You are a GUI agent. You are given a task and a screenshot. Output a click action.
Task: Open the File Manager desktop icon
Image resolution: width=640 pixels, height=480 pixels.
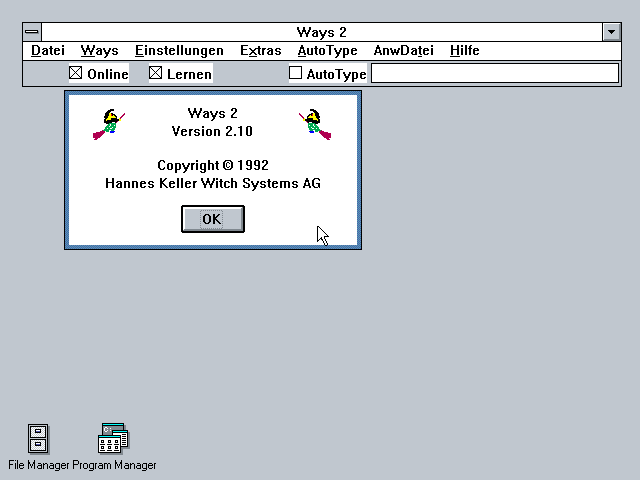coord(38,439)
